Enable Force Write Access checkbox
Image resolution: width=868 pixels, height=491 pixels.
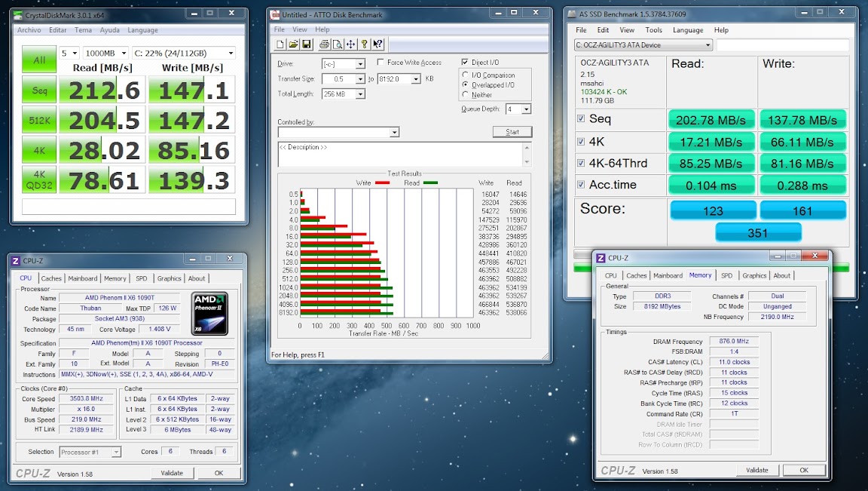381,62
